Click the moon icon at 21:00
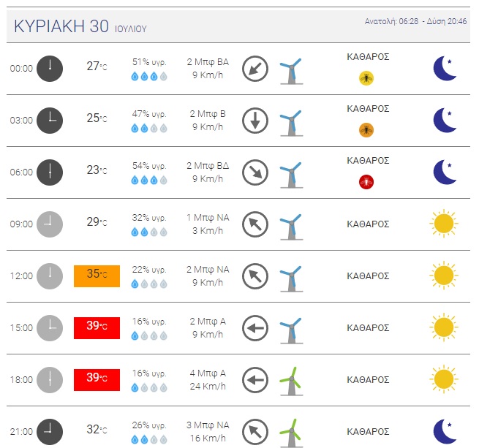479x448 pixels. pyautogui.click(x=445, y=431)
